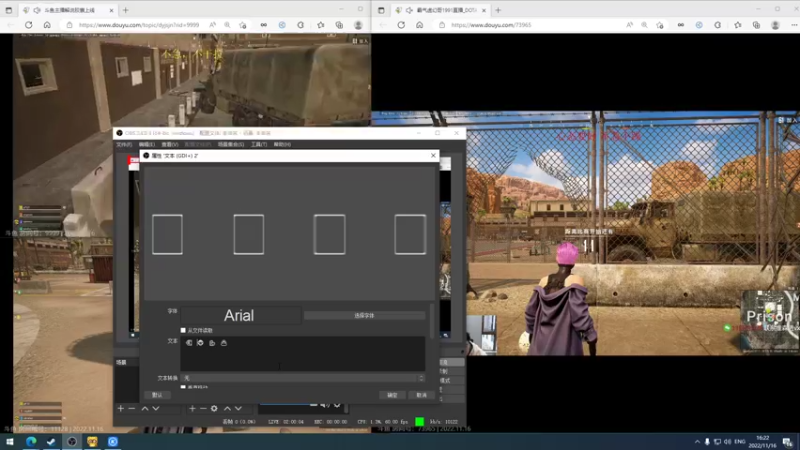Go home in douyu topic/dyjsjn browser window
This screenshot has height=450, width=800.
pyautogui.click(x=47, y=24)
